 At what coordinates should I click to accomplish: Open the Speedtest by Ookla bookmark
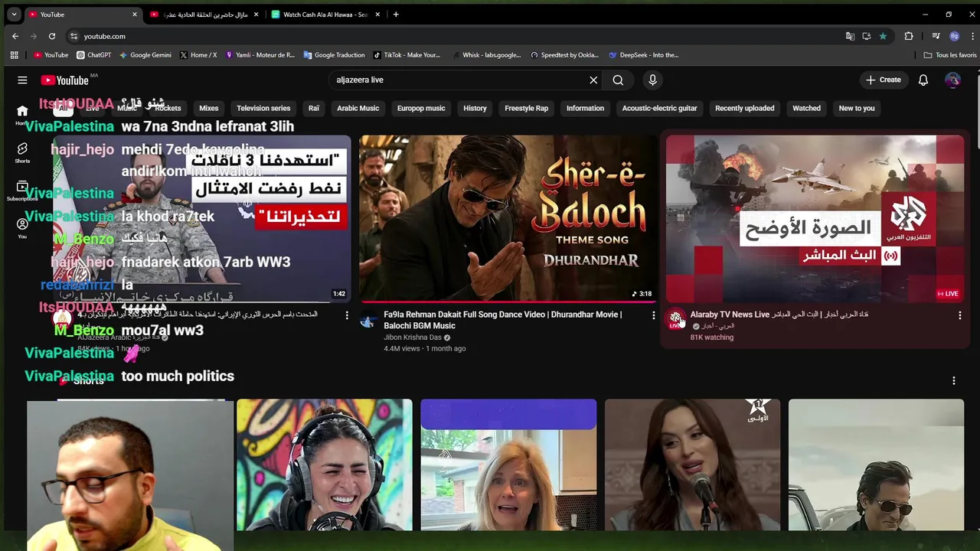point(563,55)
